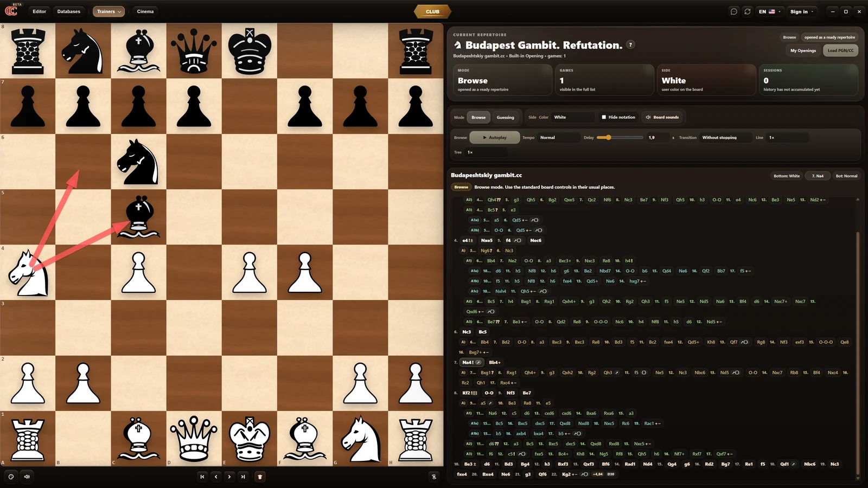The image size is (868, 488).
Task: Select the white pawn on f4
Action: pyautogui.click(x=305, y=273)
